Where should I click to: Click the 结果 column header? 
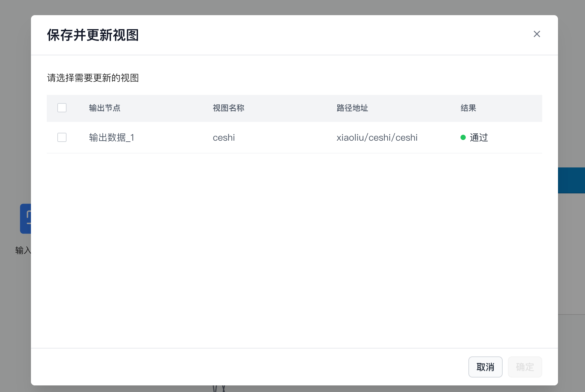point(468,108)
